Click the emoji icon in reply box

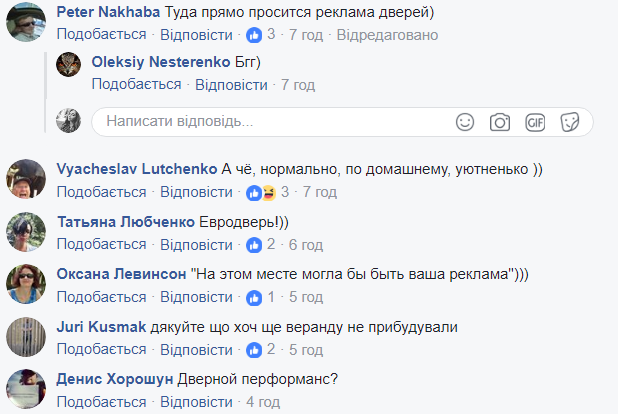[x=465, y=122]
